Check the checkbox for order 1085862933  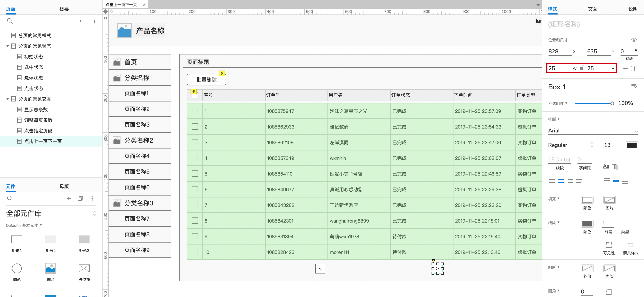coord(195,127)
